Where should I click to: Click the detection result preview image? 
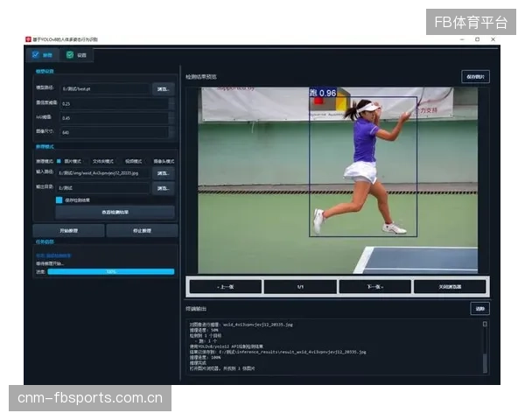pyautogui.click(x=338, y=180)
